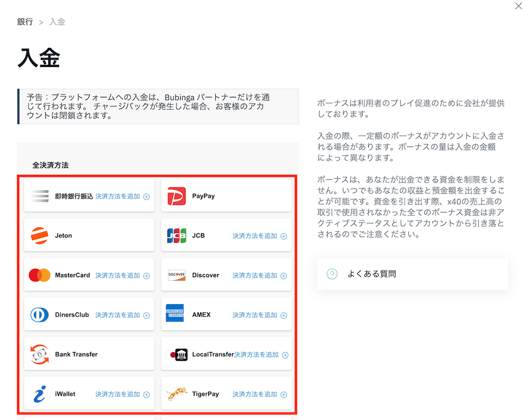Select the Jeton payment label
Image resolution: width=525 pixels, height=420 pixels.
click(63, 236)
